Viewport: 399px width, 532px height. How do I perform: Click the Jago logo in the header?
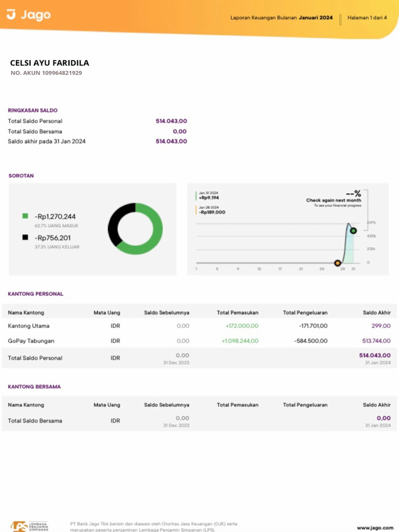(x=29, y=15)
